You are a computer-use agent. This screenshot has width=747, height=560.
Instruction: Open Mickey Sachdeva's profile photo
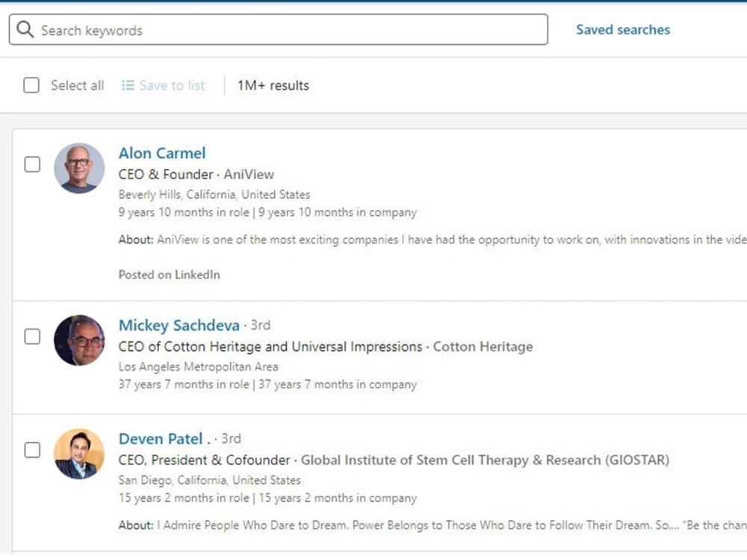(x=79, y=340)
